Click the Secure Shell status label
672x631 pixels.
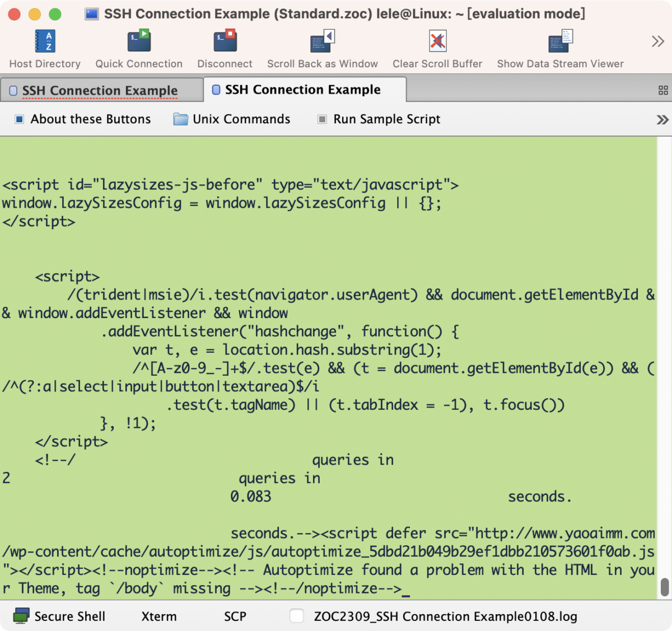tap(70, 616)
